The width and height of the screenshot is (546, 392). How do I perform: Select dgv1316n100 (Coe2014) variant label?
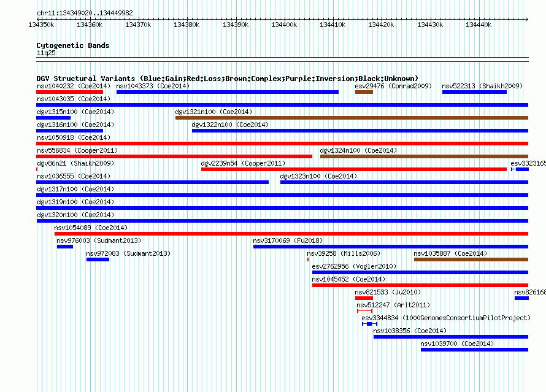pyautogui.click(x=75, y=125)
